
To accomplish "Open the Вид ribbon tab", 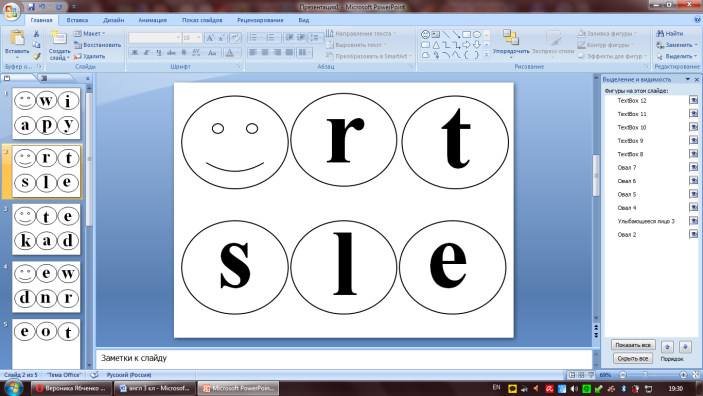I will [x=304, y=20].
